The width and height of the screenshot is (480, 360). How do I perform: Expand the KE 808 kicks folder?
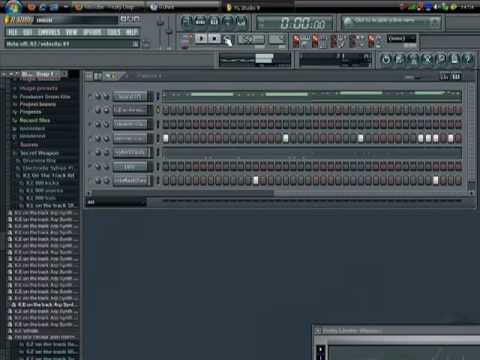(42, 183)
